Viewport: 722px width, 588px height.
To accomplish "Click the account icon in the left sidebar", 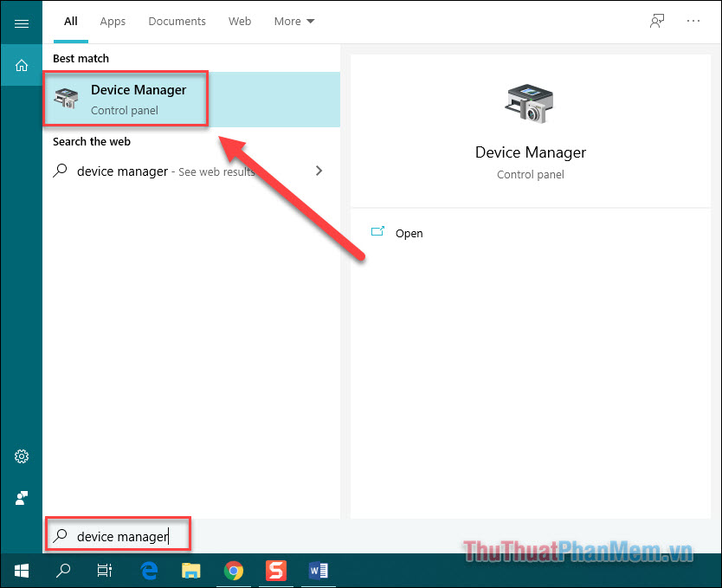I will click(x=21, y=498).
